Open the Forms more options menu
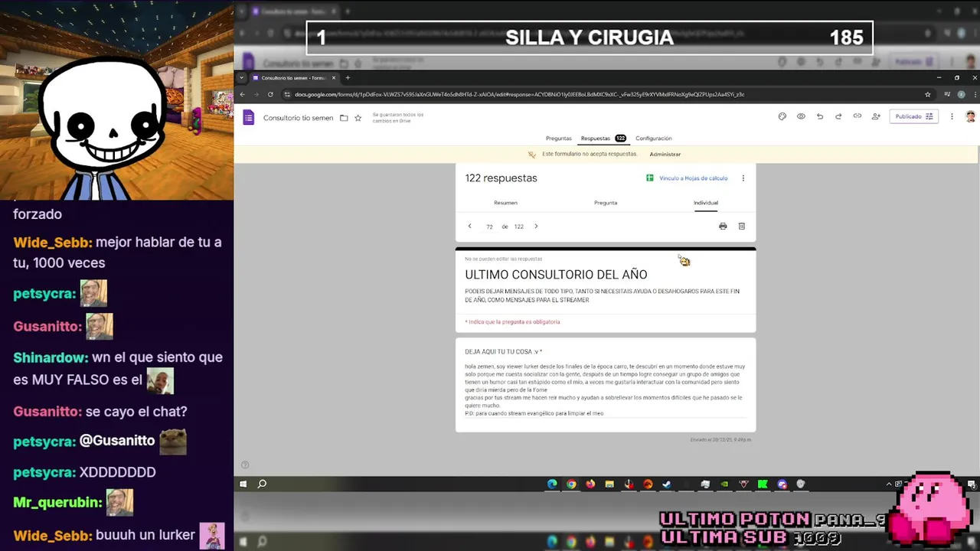 pyautogui.click(x=952, y=116)
